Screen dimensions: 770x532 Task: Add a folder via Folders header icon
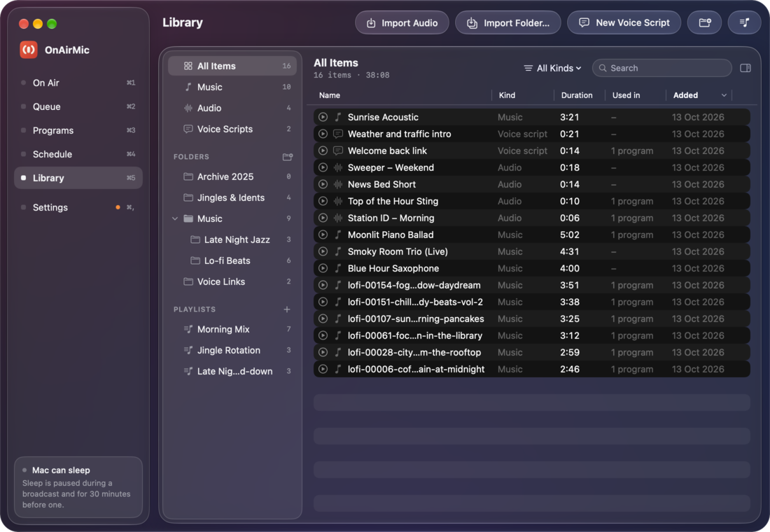click(x=288, y=157)
